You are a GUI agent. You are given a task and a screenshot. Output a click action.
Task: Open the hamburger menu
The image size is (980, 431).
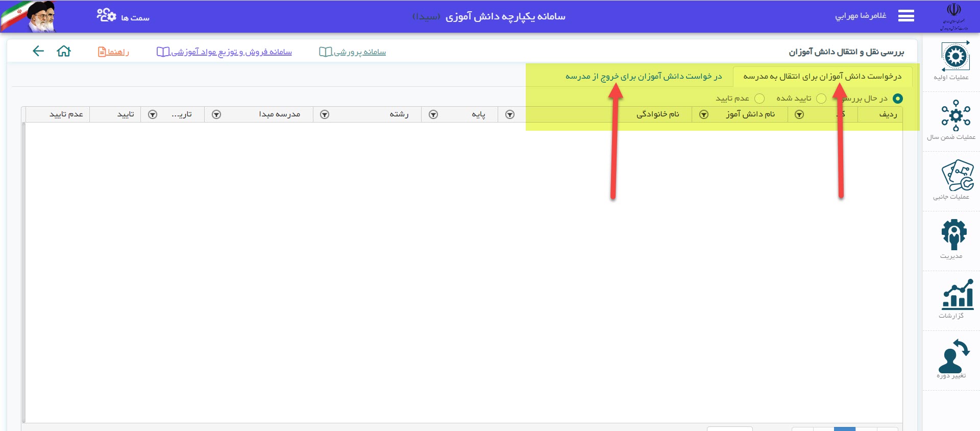906,16
